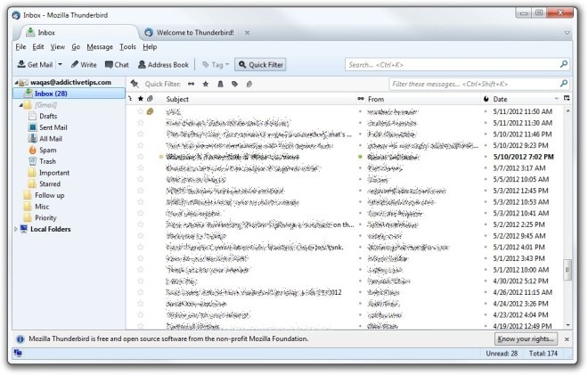Image resolution: width=588 pixels, height=375 pixels.
Task: Open the Misc folder
Action: (42, 207)
